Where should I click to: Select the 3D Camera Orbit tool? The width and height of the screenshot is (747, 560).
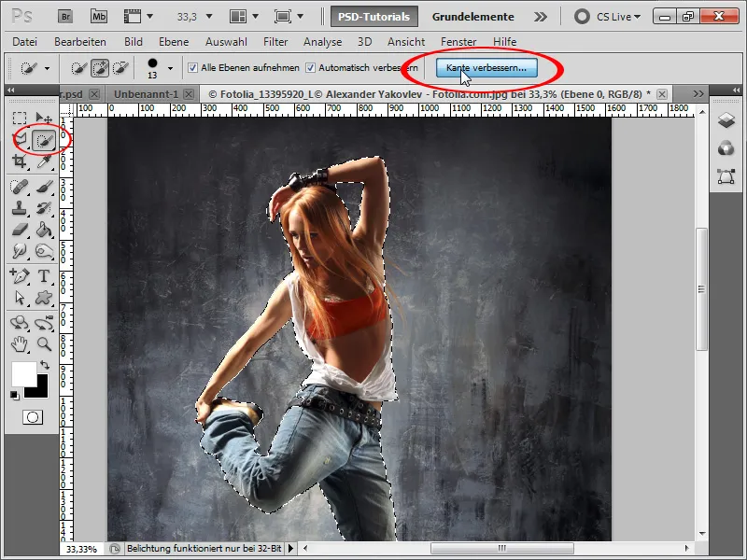[x=44, y=323]
